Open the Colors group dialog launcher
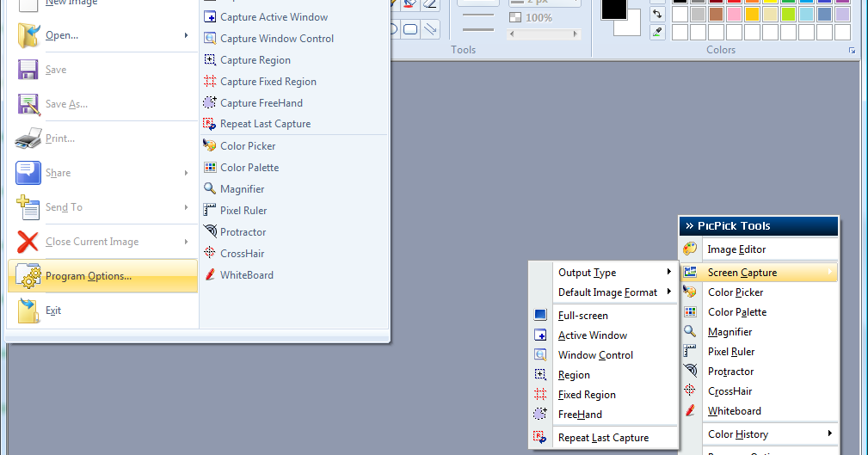 852,51
